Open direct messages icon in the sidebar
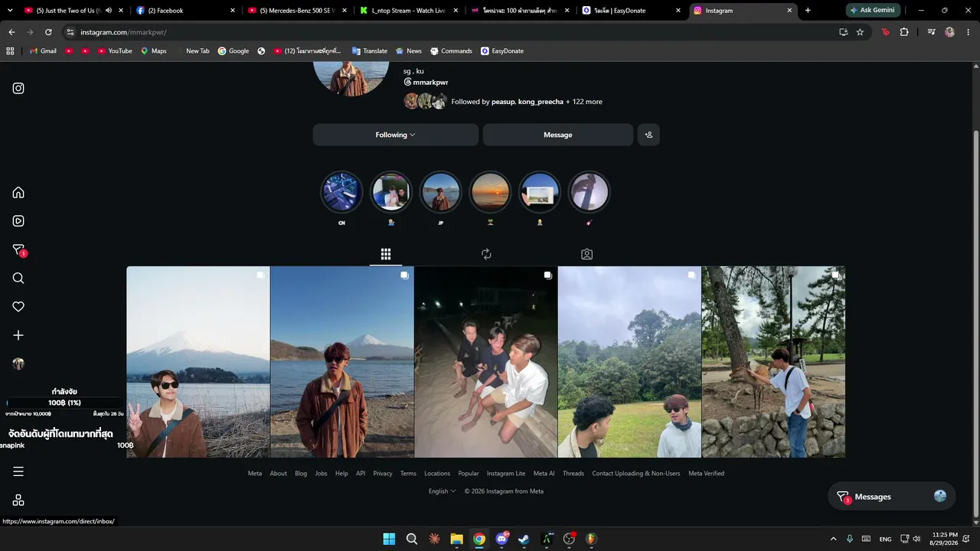 [18, 249]
